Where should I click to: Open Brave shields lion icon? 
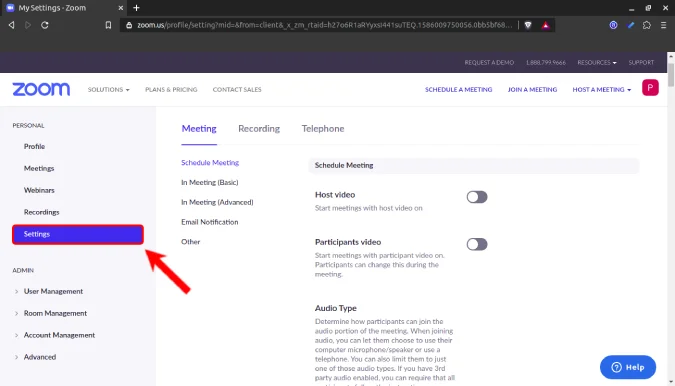pyautogui.click(x=528, y=25)
